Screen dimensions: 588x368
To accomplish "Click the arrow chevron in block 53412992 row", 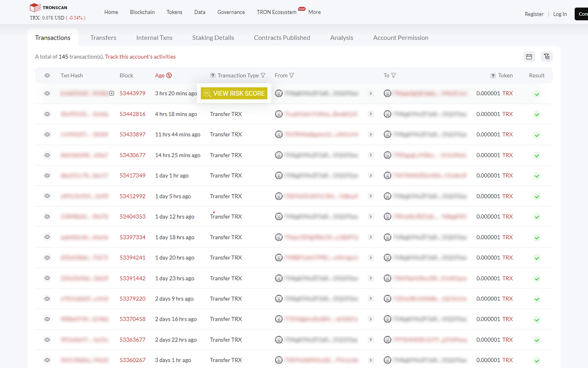I will point(371,196).
